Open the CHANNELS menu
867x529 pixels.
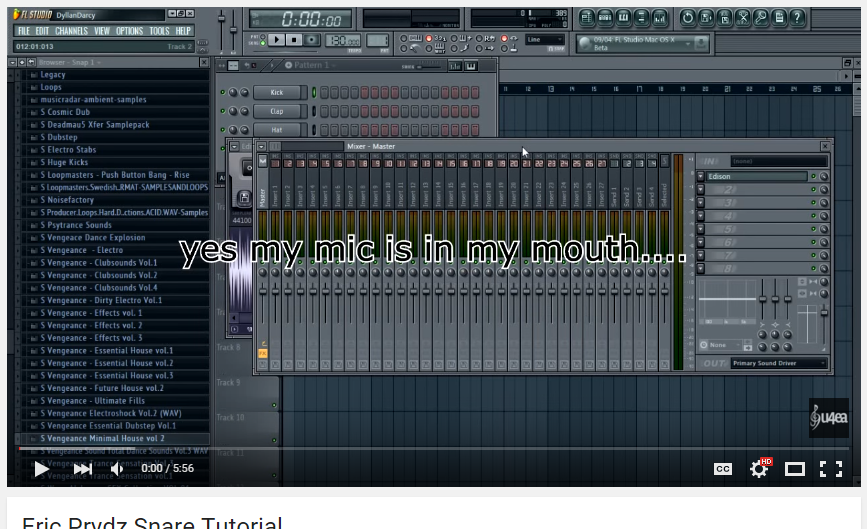pos(71,31)
